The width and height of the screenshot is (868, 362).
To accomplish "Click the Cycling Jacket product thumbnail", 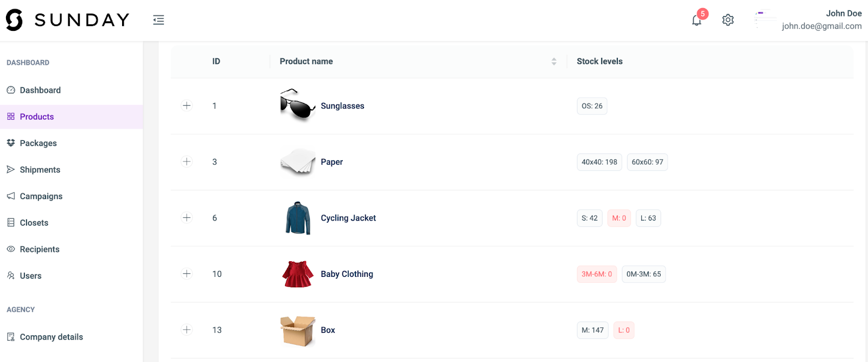I will 298,218.
